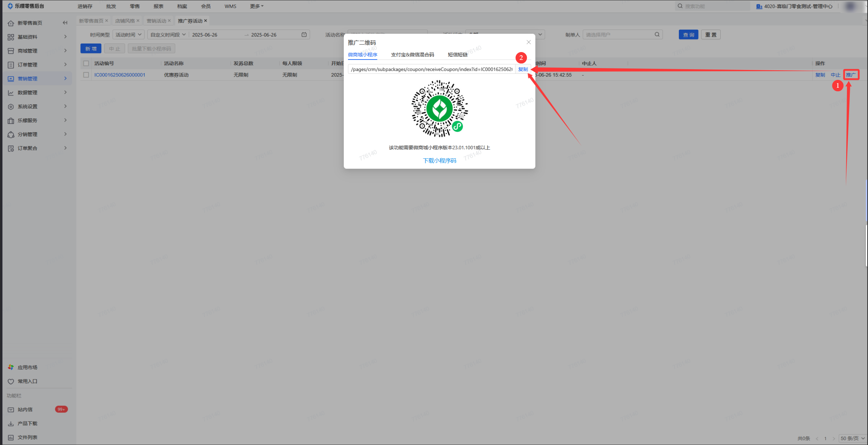Click the 系统设置 gear icon
Viewport: 868px width, 445px height.
click(11, 107)
